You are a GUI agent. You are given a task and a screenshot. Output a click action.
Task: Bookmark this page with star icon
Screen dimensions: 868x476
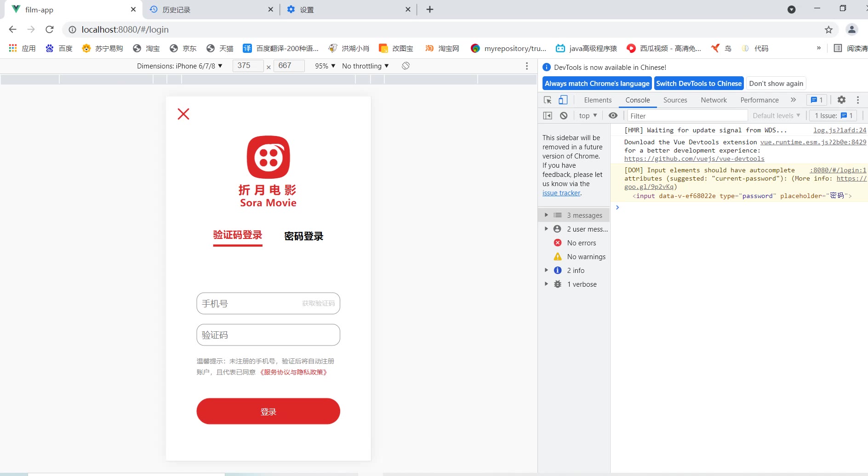pyautogui.click(x=828, y=29)
